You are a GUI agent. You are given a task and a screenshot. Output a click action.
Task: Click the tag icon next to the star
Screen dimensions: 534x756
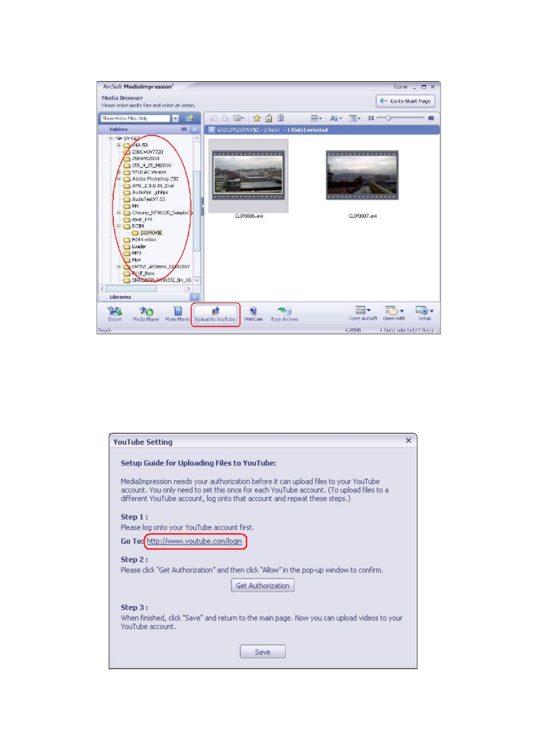click(269, 118)
